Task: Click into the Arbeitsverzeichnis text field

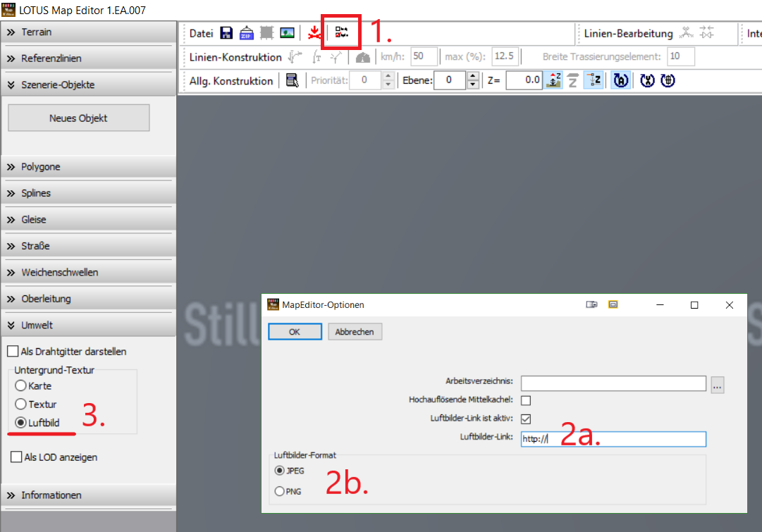Action: [613, 384]
